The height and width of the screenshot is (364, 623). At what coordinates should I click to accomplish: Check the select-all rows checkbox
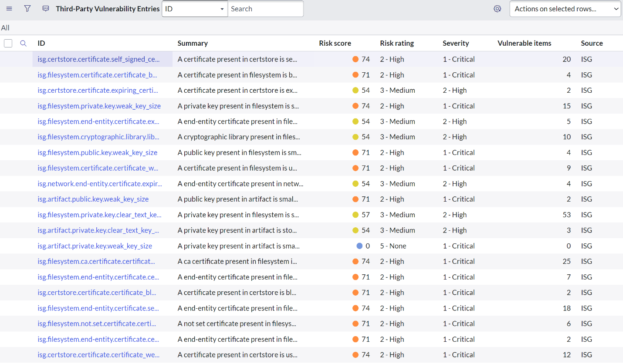click(x=7, y=43)
